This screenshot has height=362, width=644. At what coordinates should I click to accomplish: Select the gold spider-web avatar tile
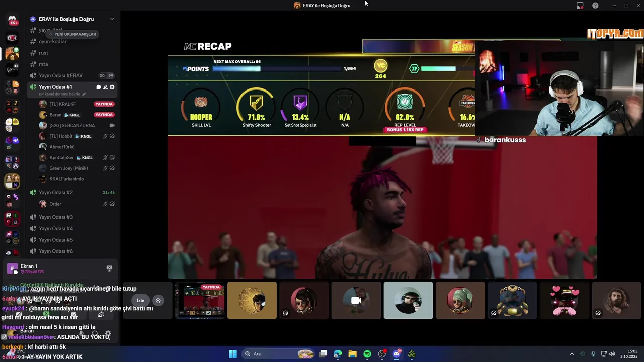tap(252, 300)
